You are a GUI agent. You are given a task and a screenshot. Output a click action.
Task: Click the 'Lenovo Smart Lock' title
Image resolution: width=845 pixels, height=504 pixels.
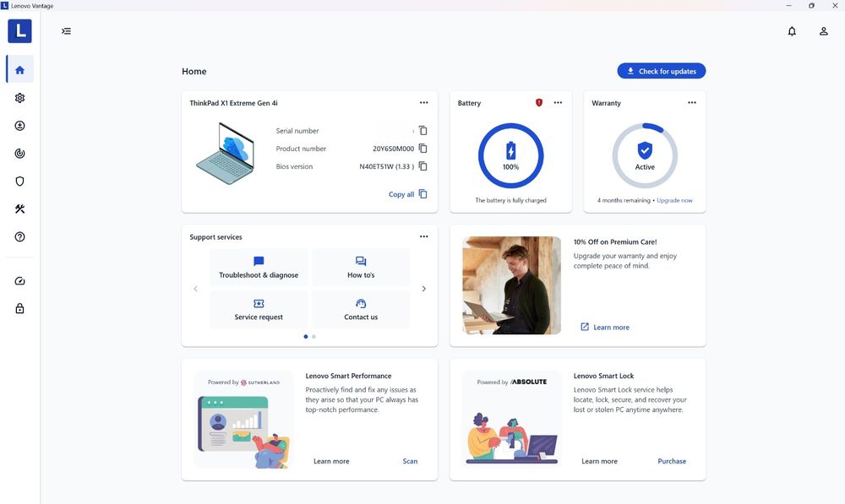pyautogui.click(x=603, y=376)
